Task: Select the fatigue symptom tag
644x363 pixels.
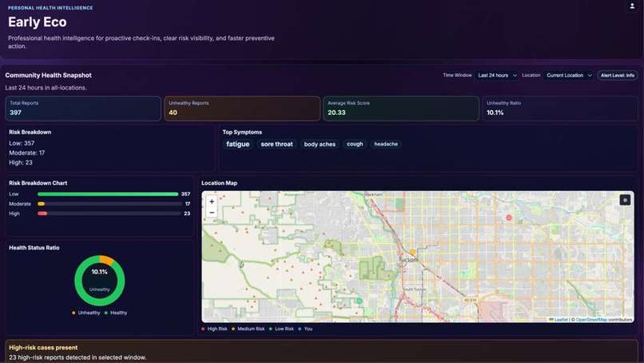Action: [x=238, y=144]
